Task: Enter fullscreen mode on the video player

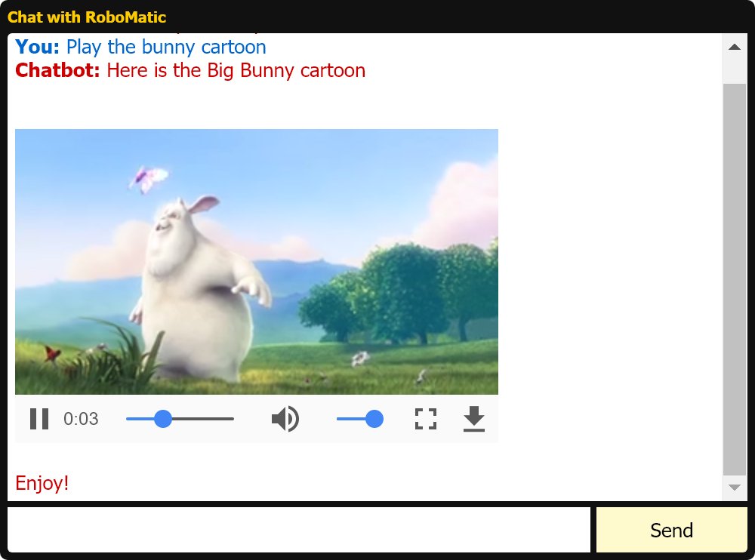Action: pyautogui.click(x=425, y=419)
